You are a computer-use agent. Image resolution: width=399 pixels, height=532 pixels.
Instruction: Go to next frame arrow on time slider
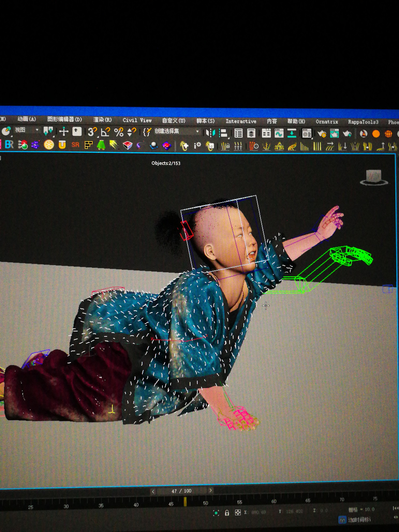point(210,490)
